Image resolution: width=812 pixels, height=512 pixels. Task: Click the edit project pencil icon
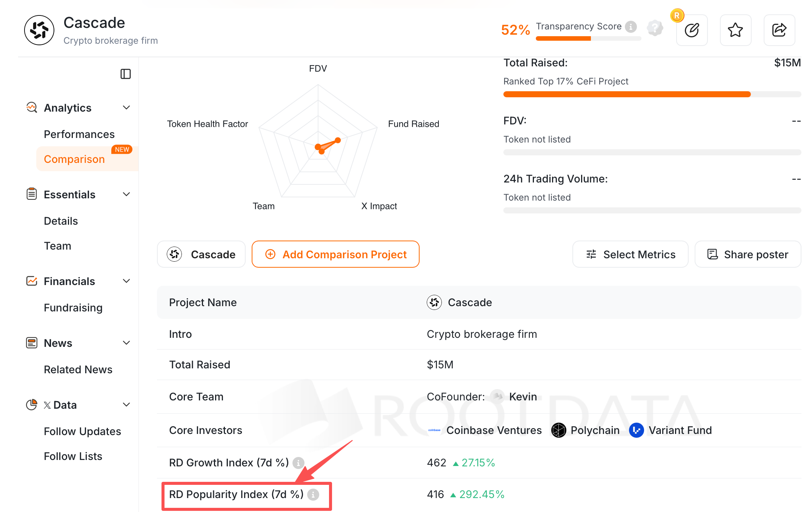692,30
